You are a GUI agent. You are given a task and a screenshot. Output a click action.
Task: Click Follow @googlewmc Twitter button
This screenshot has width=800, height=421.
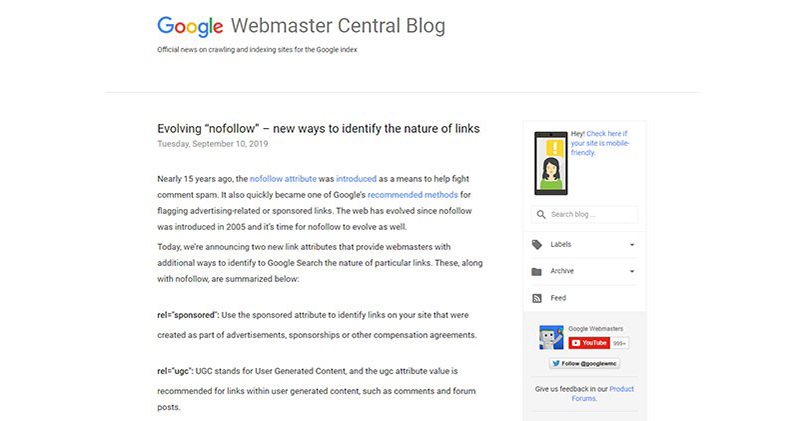click(584, 363)
